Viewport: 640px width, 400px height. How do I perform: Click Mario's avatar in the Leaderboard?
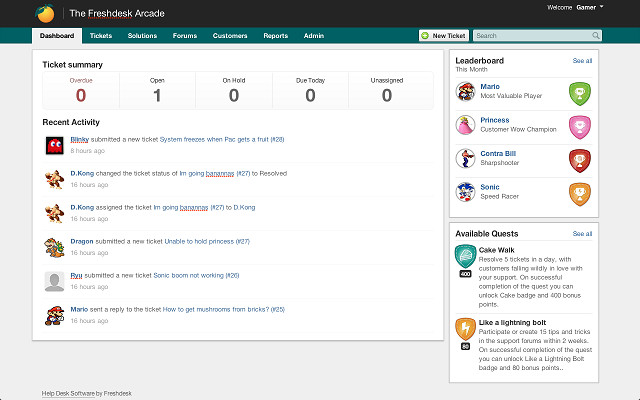tap(465, 91)
